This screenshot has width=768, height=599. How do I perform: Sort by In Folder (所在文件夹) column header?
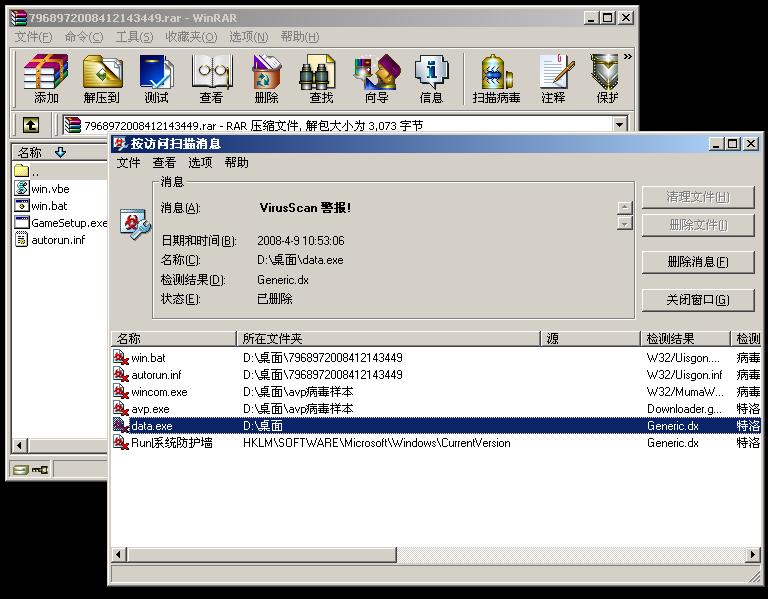[388, 338]
